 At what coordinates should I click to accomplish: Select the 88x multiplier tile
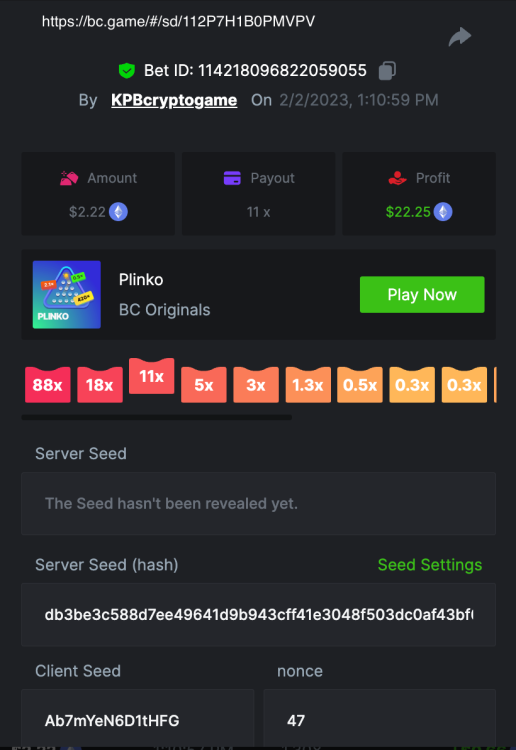pos(48,385)
